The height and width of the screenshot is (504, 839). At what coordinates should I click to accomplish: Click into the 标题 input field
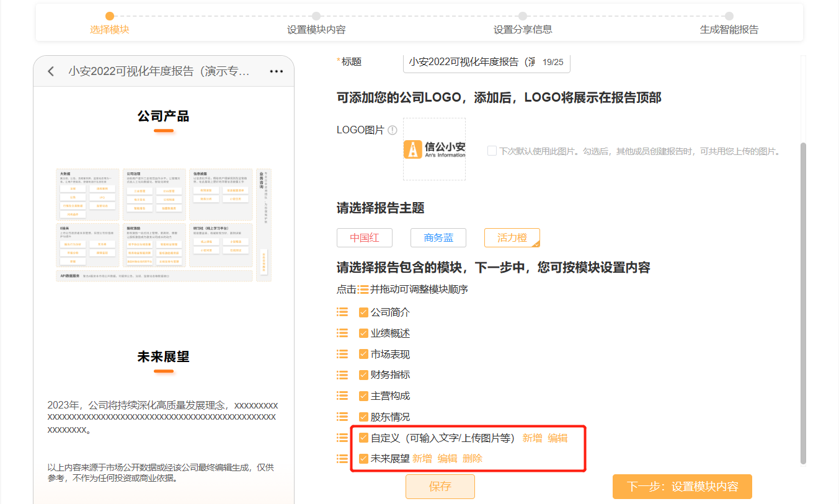click(x=486, y=62)
